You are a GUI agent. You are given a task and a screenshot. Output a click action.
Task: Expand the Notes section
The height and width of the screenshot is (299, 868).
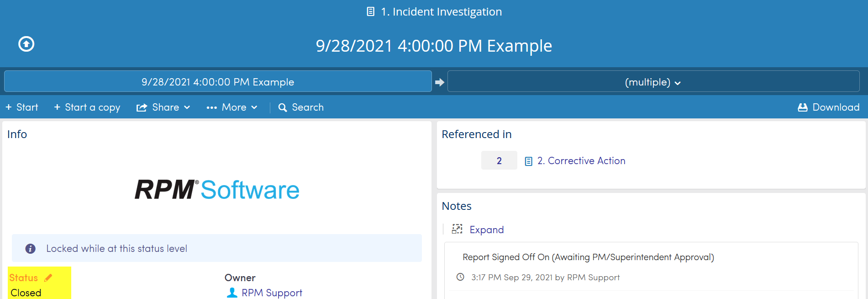(487, 230)
